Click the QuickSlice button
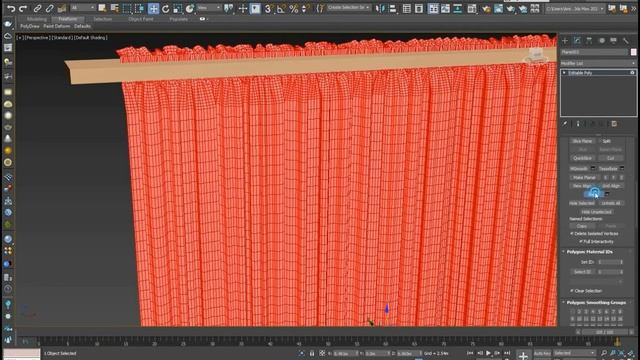The image size is (640, 360). [x=582, y=158]
